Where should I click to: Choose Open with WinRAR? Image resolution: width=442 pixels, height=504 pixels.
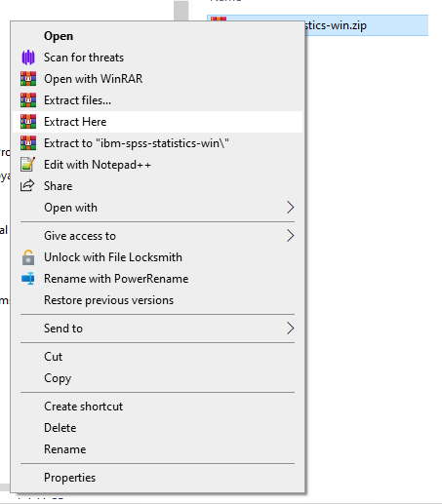coord(157,79)
